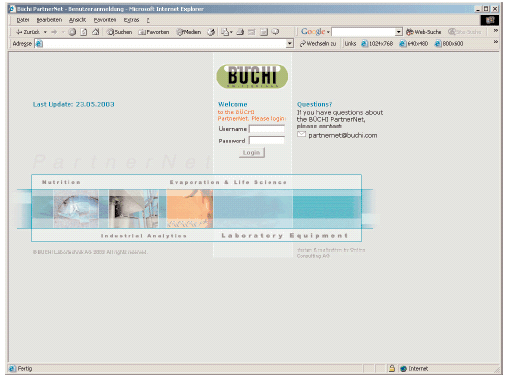Expand the address bar dropdown arrow
The image size is (505, 377).
(x=290, y=44)
